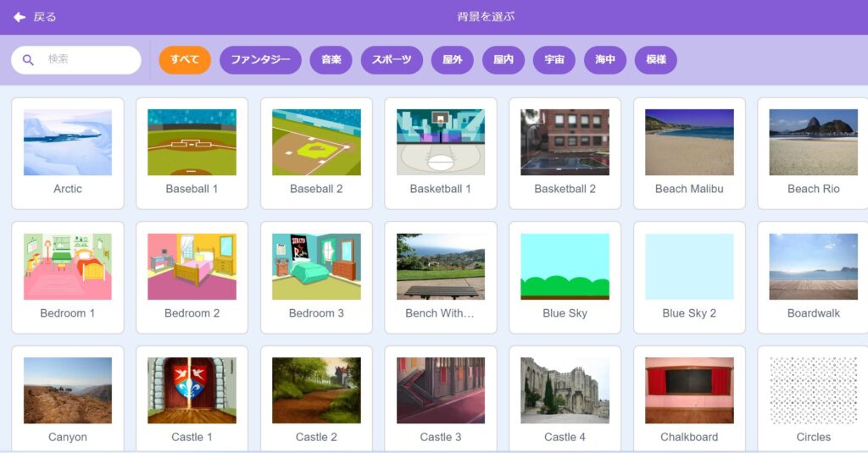Choose the Basketball 1 backdrop thumbnail

pos(441,142)
